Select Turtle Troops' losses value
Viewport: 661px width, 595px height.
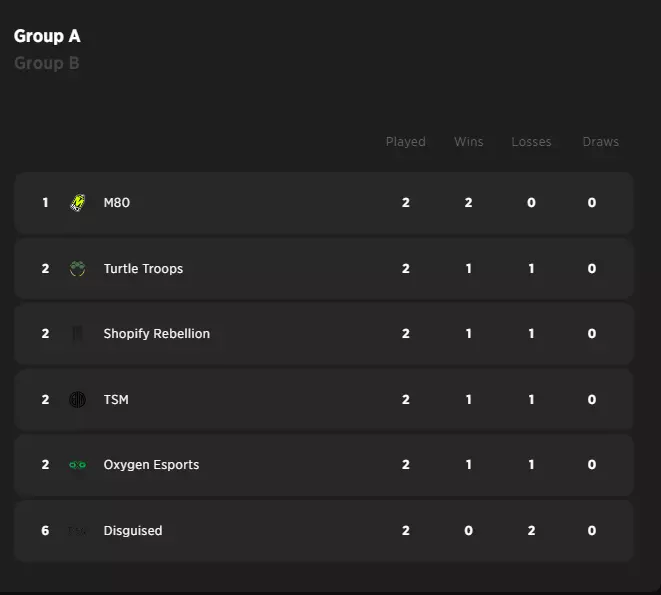531,269
